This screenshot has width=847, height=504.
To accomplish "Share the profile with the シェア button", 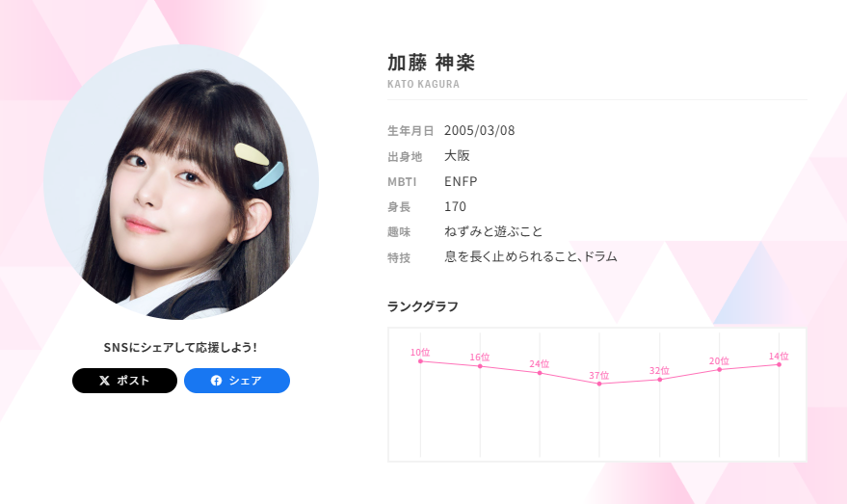I will click(237, 381).
